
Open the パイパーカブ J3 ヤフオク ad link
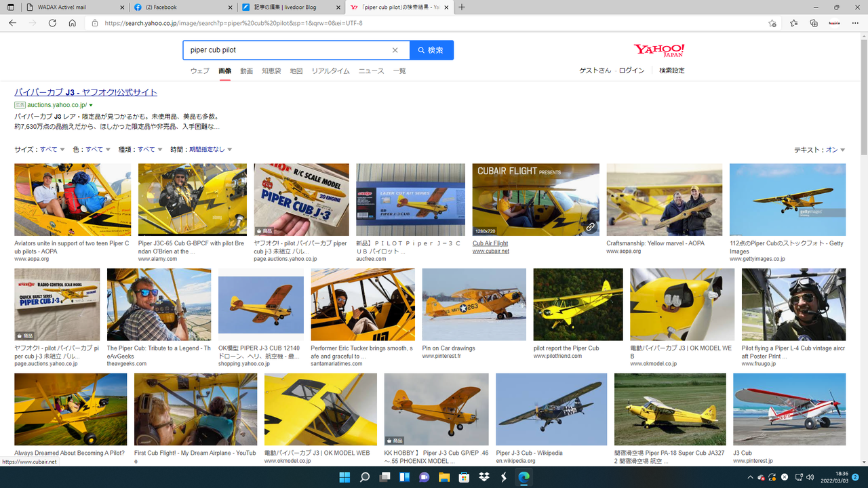tap(86, 92)
